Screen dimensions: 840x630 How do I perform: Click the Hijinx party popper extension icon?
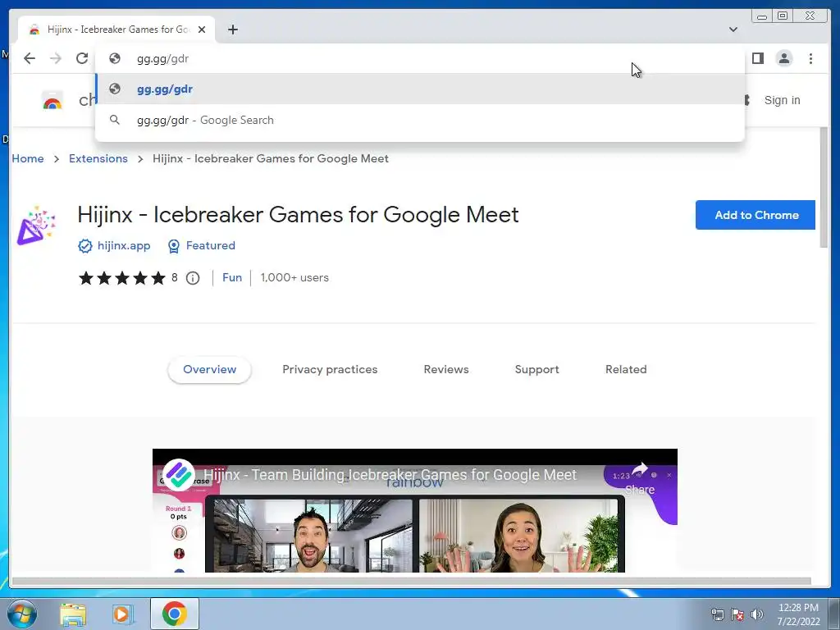tap(36, 226)
